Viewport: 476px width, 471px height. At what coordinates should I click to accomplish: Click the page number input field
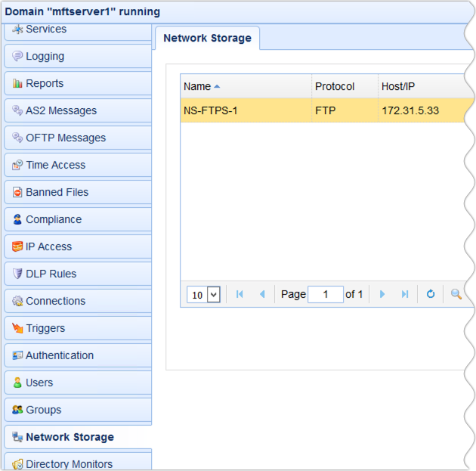(x=326, y=294)
